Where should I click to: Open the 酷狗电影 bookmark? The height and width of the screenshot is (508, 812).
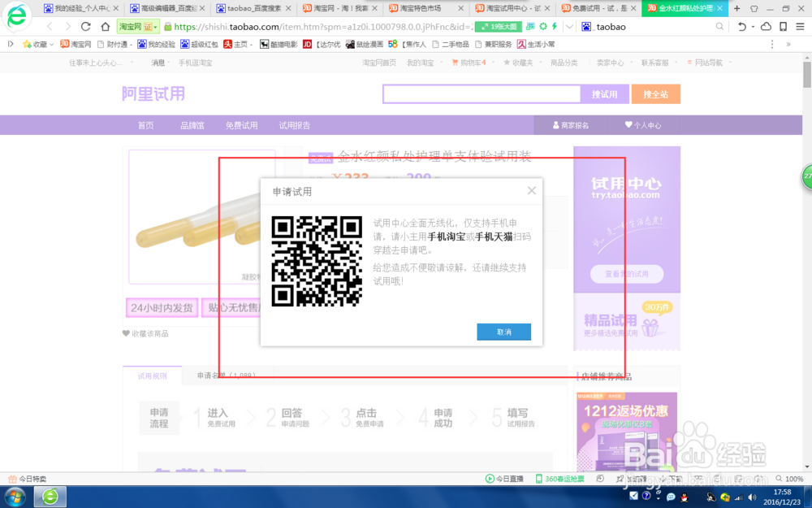279,44
